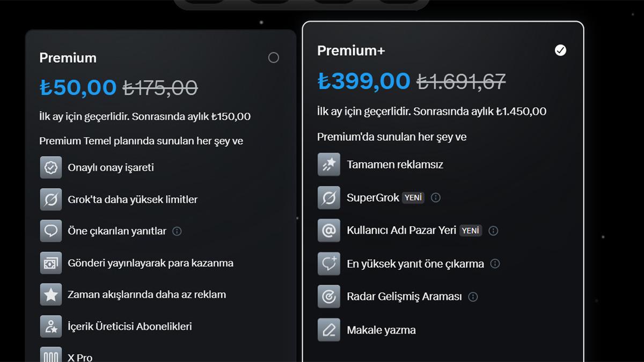Open Radar Gelişmiş Araması info tooltip

tap(473, 297)
